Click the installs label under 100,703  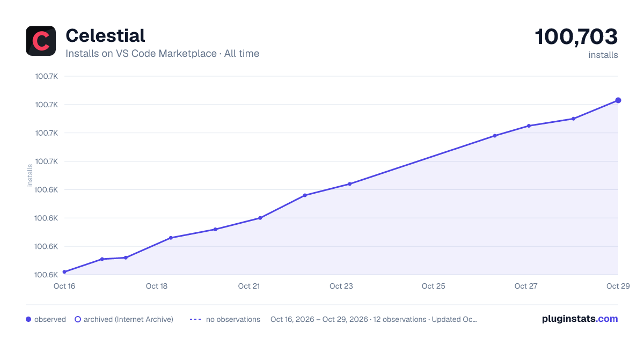pos(603,55)
